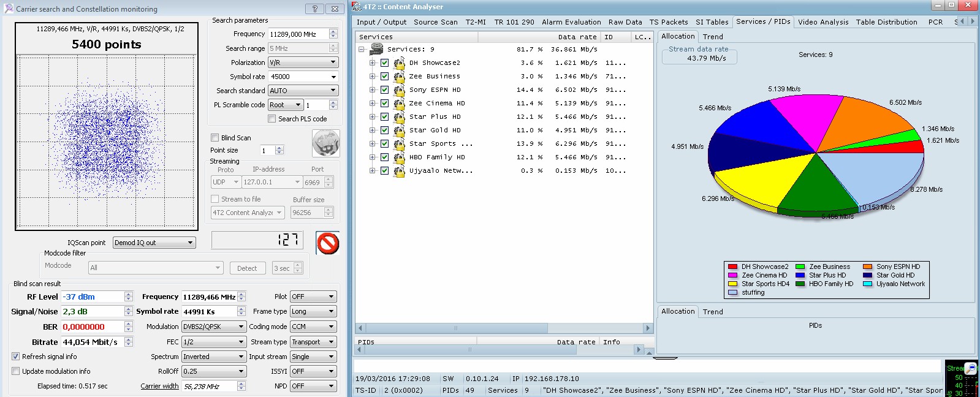This screenshot has height=397, width=980.
Task: Uncheck the Sony ESPN HD service checkbox
Action: click(384, 89)
